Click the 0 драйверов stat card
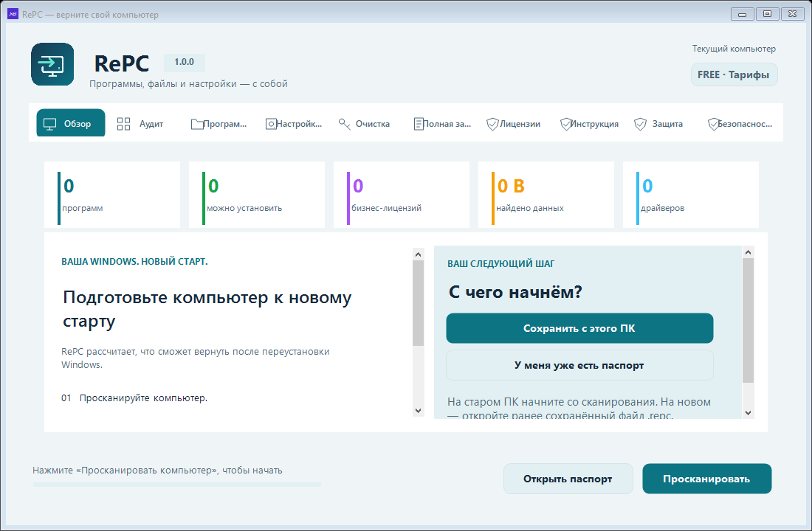 (x=691, y=195)
